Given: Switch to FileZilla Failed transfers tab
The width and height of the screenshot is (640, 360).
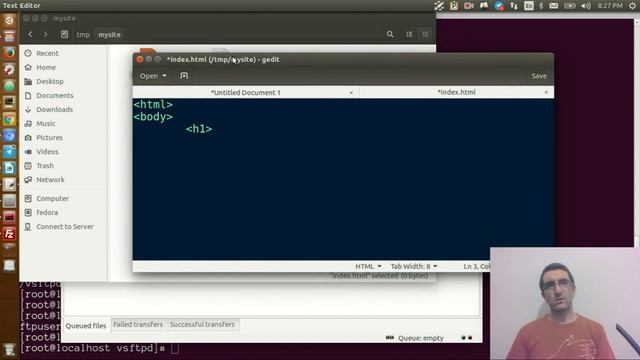Looking at the screenshot, I should [x=138, y=324].
